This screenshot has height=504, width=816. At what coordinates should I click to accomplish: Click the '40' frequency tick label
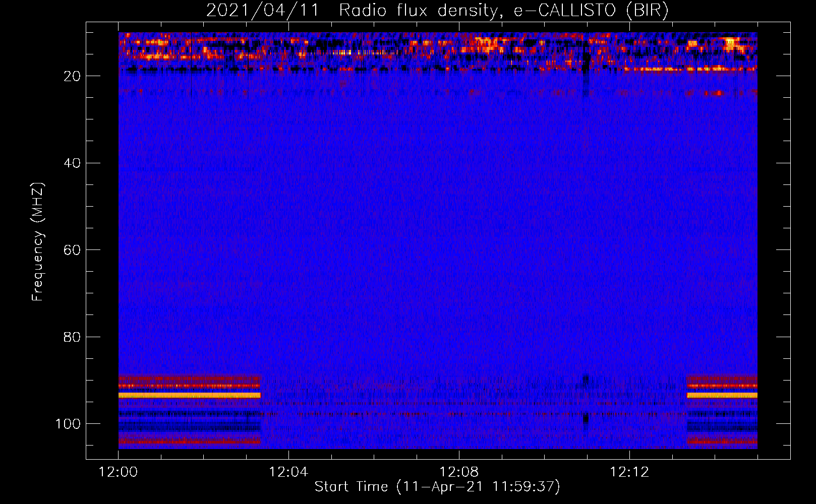[x=72, y=163]
